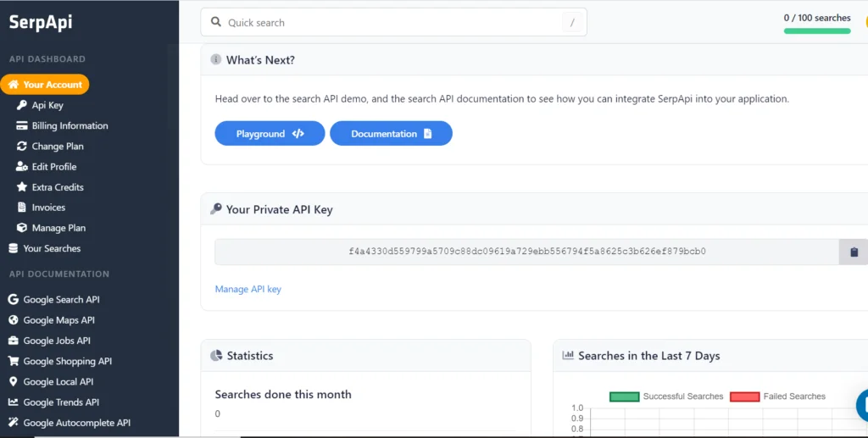Follow the Manage API key link

pos(248,289)
